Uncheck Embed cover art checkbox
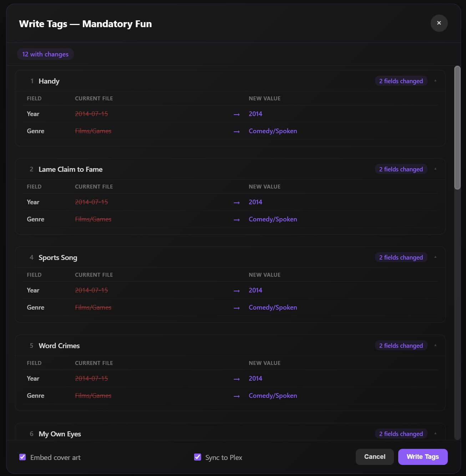The image size is (466, 476). pos(22,457)
